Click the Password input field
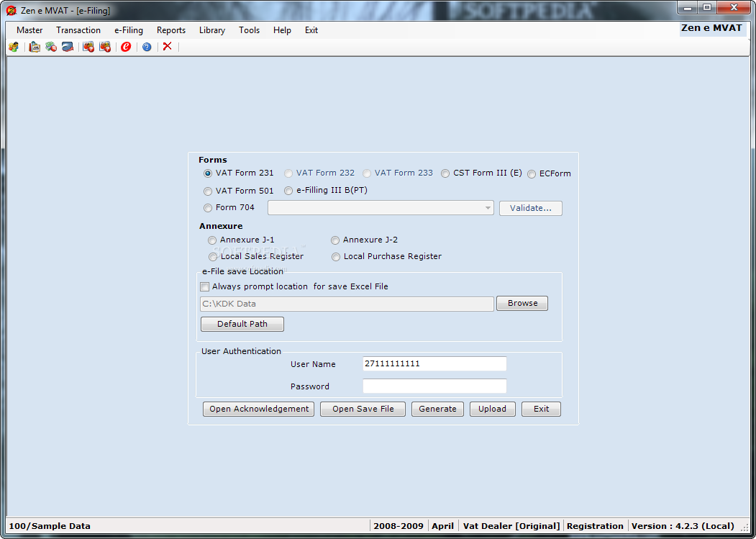The height and width of the screenshot is (539, 756). click(x=434, y=386)
